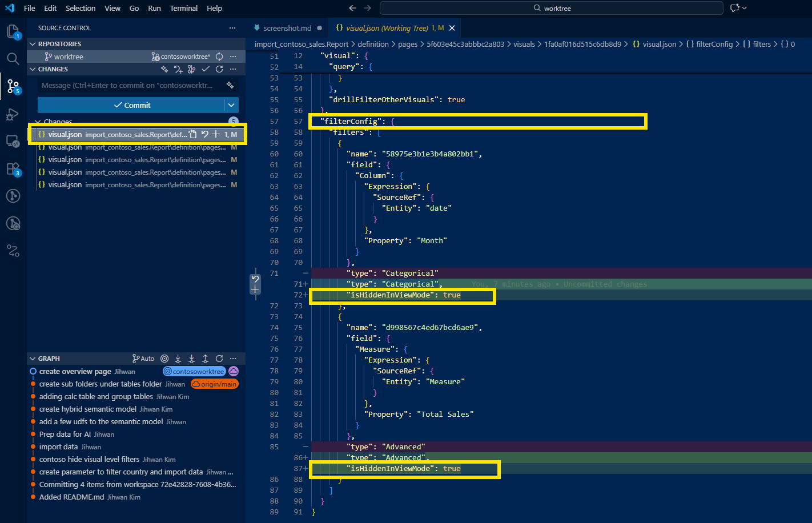Open the Extensions view
This screenshot has width=812, height=523.
13,168
